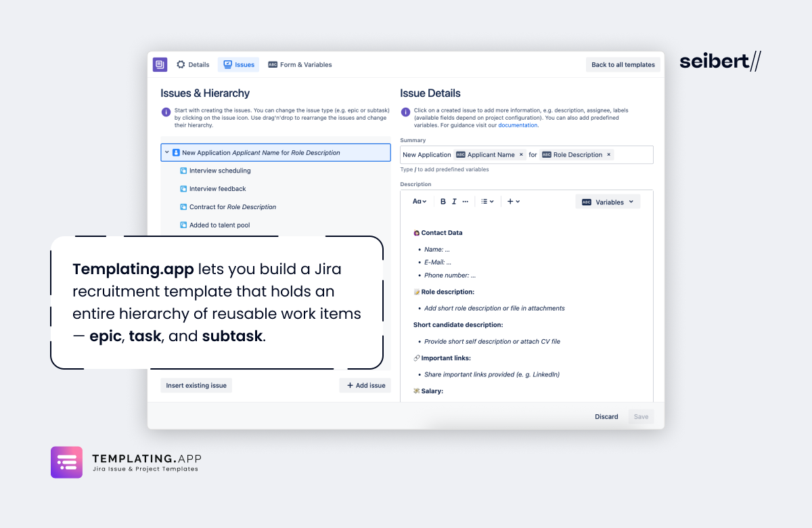812x528 pixels.
Task: Open the documentation link
Action: point(518,125)
